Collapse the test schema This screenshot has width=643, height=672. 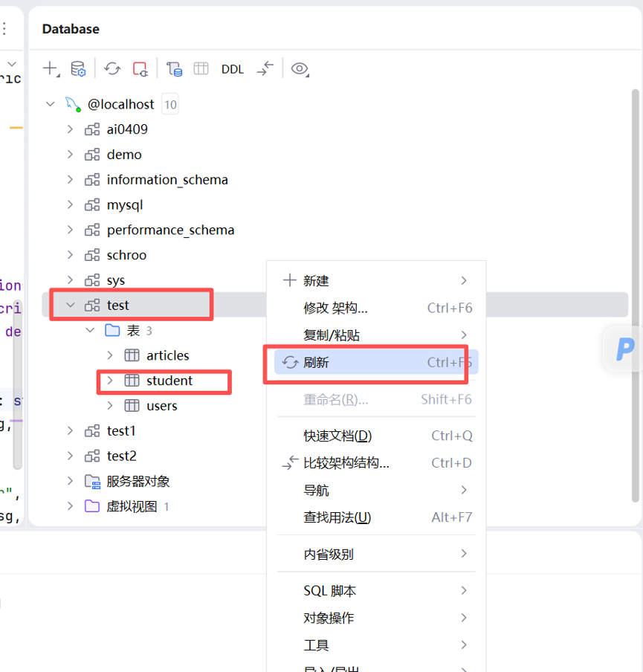(71, 305)
